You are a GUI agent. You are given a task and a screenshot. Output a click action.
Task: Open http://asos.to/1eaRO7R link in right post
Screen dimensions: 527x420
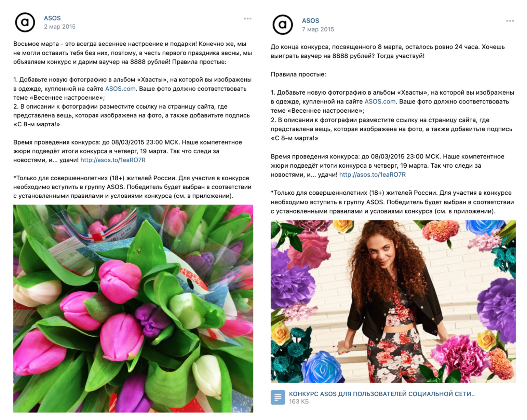click(373, 174)
